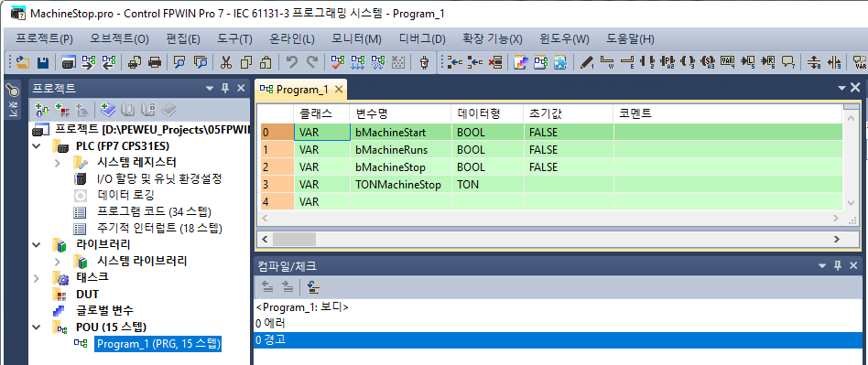868x365 pixels.
Task: Open the 편집(E) menu
Action: pyautogui.click(x=183, y=39)
